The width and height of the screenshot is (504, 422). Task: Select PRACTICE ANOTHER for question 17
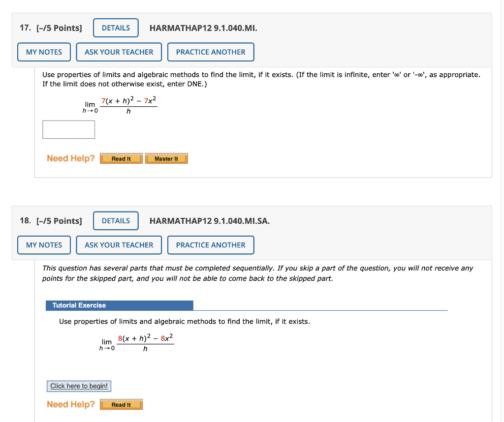coord(211,52)
